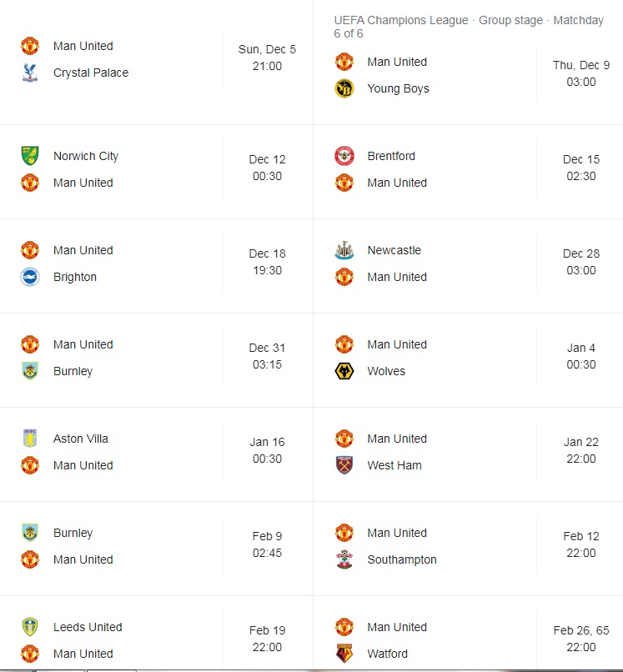Click the Southampton club crest
The image size is (623, 672).
(344, 559)
